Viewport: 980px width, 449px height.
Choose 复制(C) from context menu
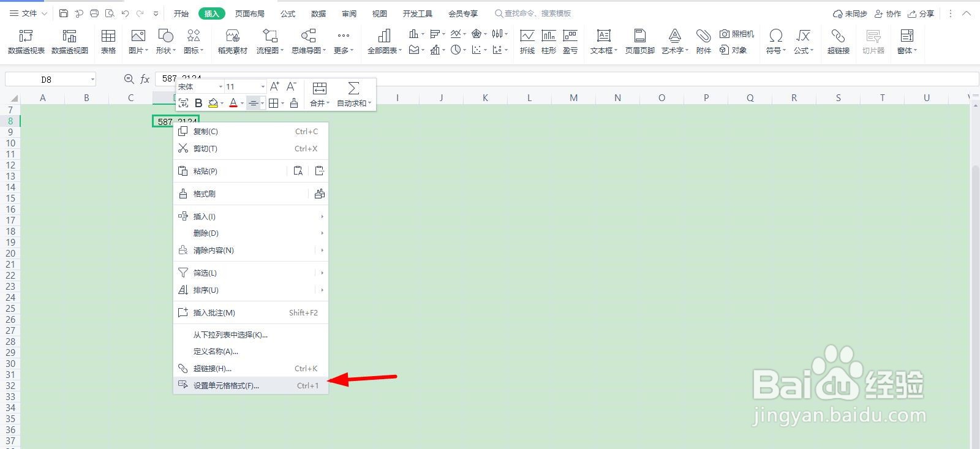pyautogui.click(x=251, y=131)
